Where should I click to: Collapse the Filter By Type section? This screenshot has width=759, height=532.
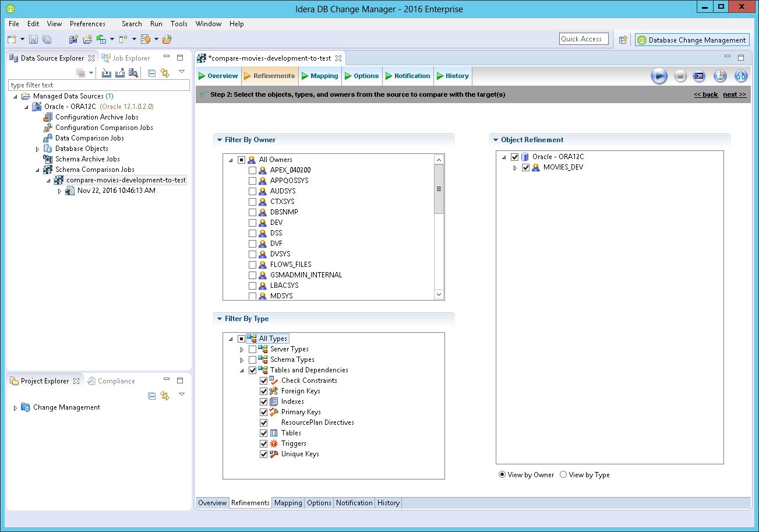point(220,319)
